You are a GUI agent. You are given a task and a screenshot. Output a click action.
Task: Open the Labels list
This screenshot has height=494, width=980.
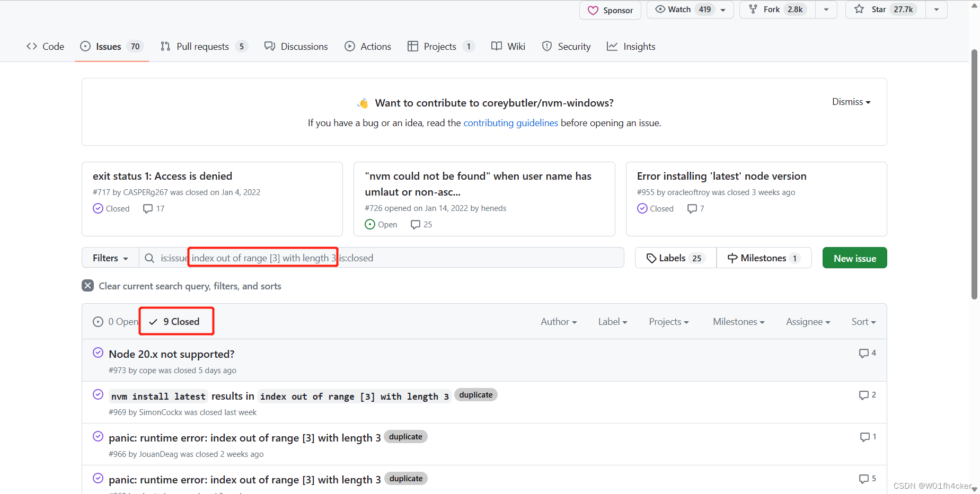[x=676, y=258]
